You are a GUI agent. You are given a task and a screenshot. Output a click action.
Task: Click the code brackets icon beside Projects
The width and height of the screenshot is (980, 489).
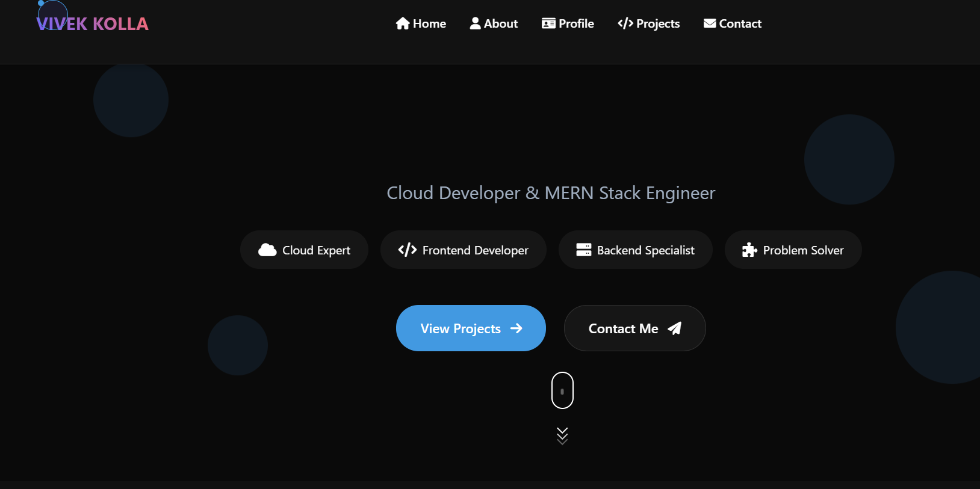click(x=625, y=23)
